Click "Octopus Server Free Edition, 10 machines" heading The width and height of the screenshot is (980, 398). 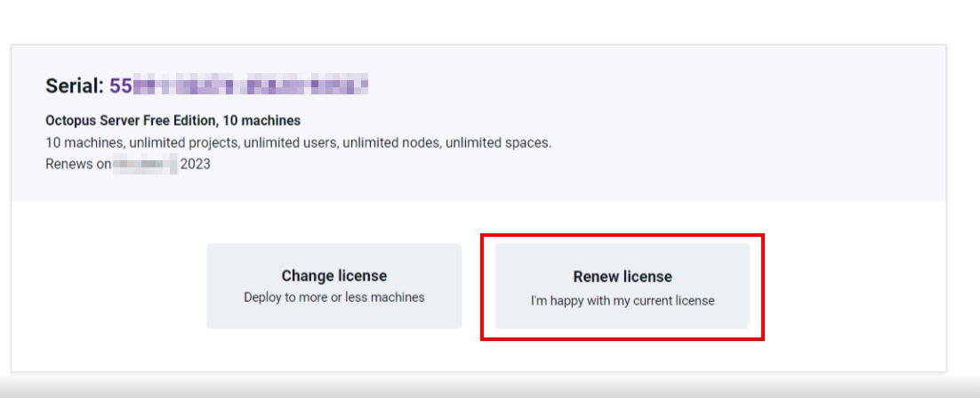pyautogui.click(x=173, y=120)
